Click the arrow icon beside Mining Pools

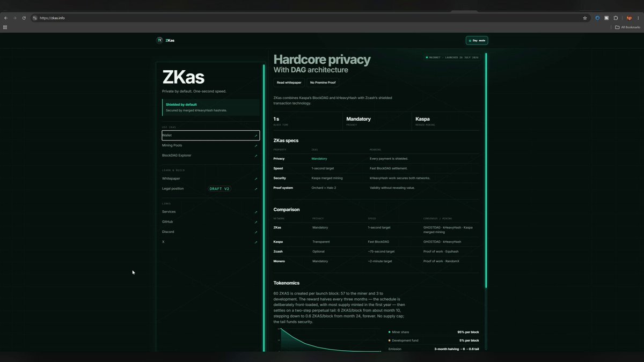(256, 145)
